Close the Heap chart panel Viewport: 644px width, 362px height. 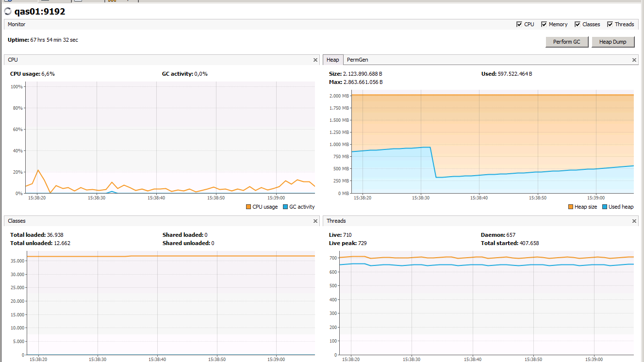[x=634, y=59]
